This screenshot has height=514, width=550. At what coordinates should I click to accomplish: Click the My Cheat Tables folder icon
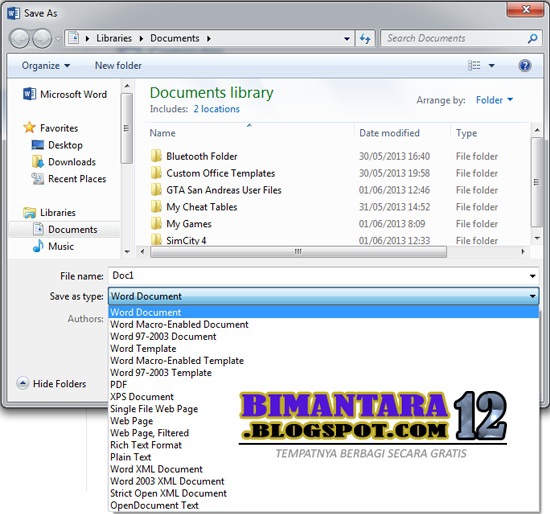tap(156, 207)
